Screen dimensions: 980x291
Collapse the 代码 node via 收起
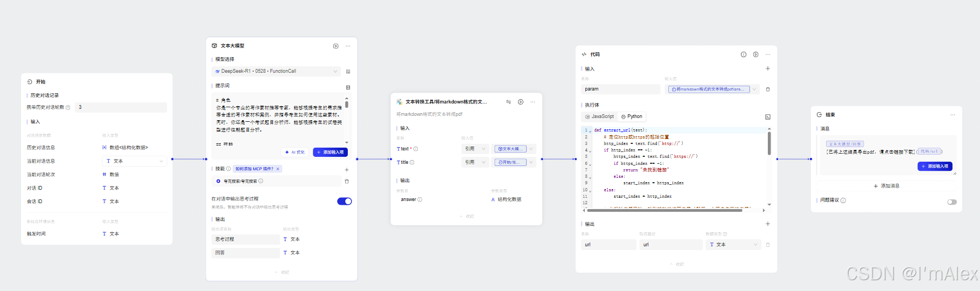point(676,264)
